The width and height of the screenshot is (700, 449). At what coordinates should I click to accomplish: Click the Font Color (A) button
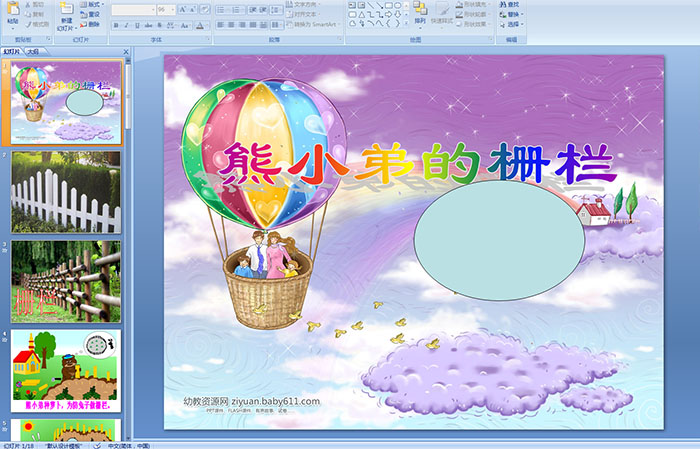click(x=200, y=25)
